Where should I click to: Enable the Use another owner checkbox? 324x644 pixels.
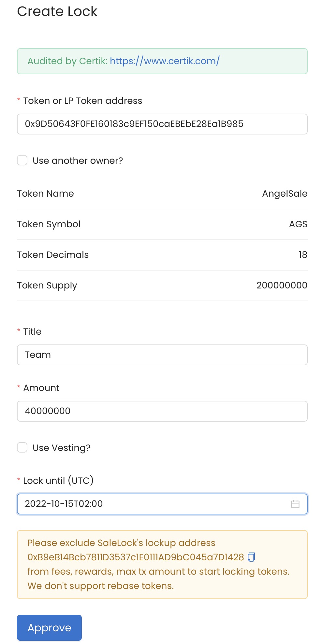[x=22, y=160]
